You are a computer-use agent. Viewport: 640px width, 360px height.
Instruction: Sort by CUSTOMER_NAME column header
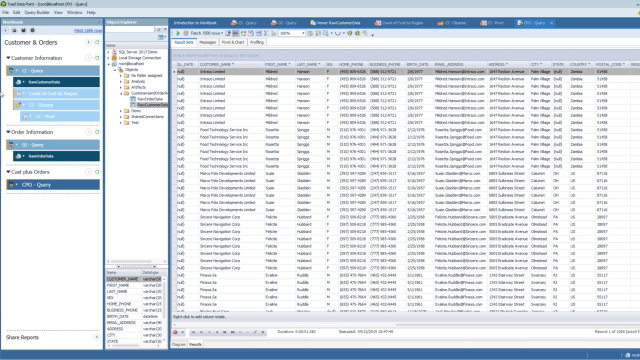(x=231, y=64)
